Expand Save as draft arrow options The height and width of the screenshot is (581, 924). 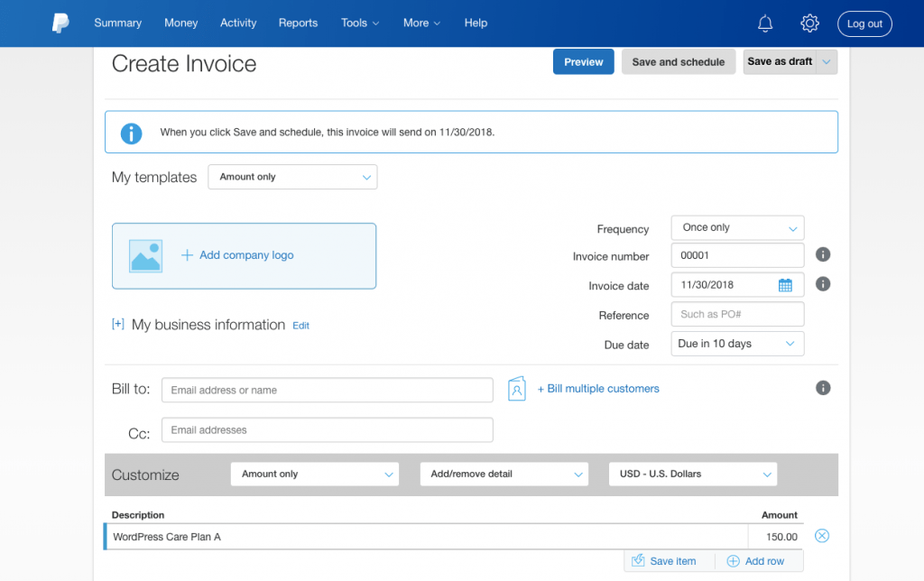click(x=827, y=62)
